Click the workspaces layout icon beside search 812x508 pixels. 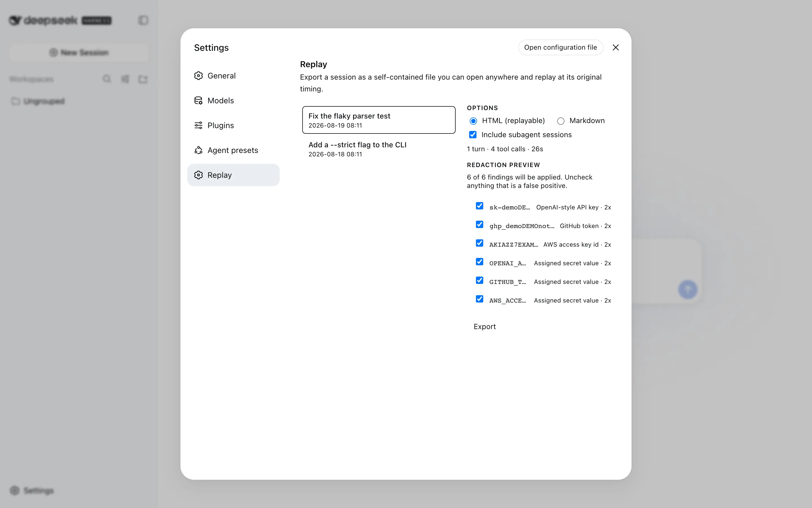click(x=125, y=79)
